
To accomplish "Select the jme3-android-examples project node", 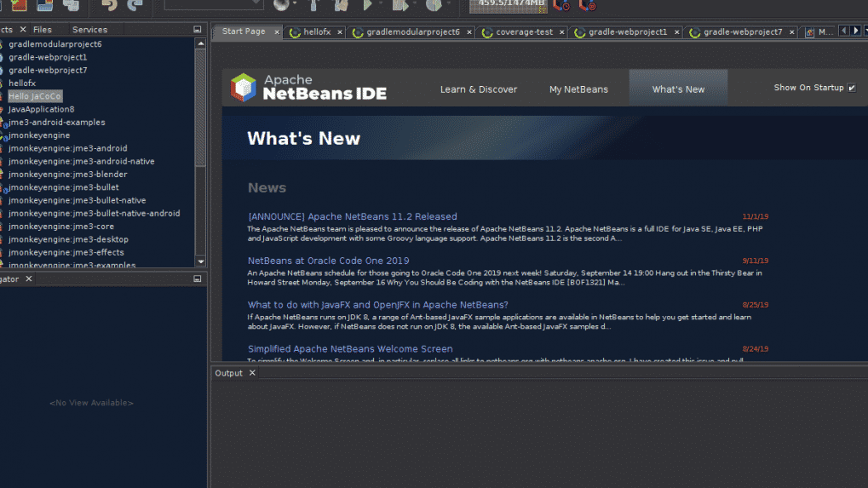I will pos(56,123).
